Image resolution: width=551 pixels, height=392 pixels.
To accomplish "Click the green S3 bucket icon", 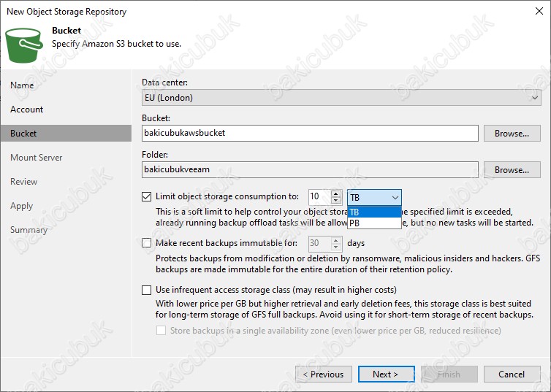I will tap(24, 45).
